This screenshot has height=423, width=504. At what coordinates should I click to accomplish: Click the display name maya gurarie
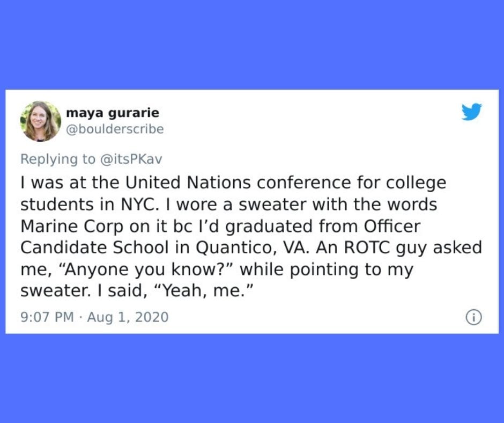(113, 113)
